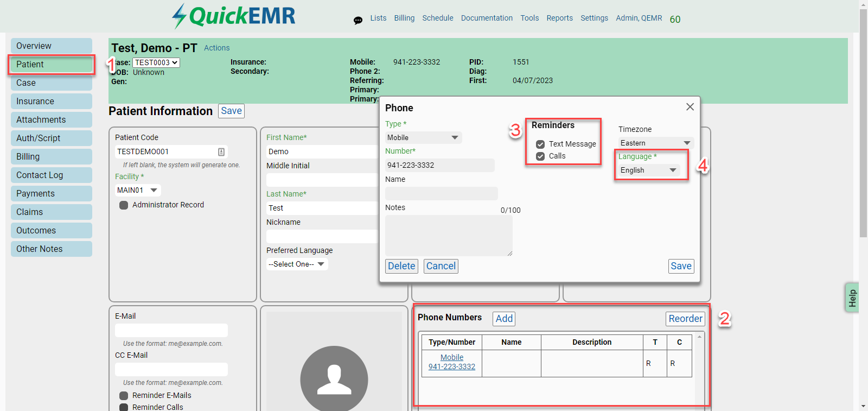Viewport: 868px width, 411px height.
Task: Click the E-Mail input field
Action: click(171, 331)
